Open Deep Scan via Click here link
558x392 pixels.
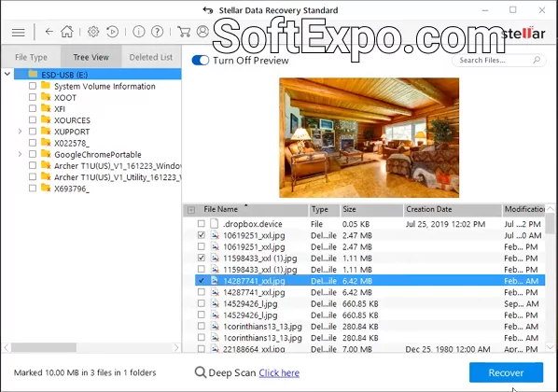[x=279, y=372]
